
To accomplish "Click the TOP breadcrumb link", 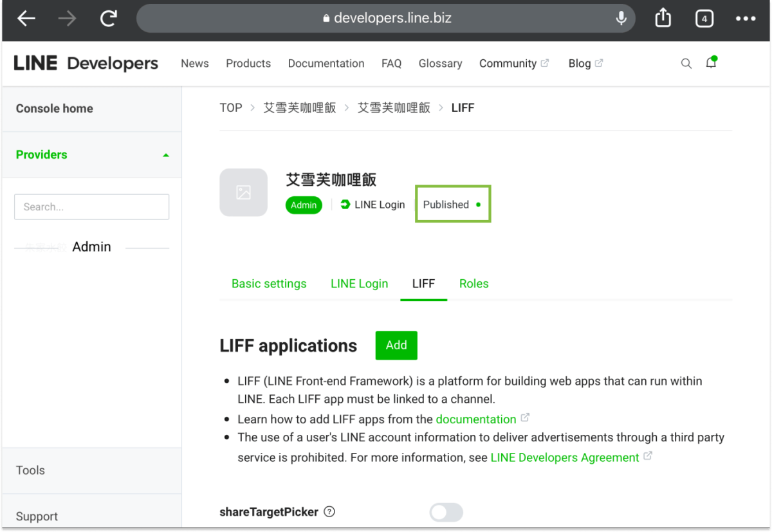I will (x=230, y=107).
